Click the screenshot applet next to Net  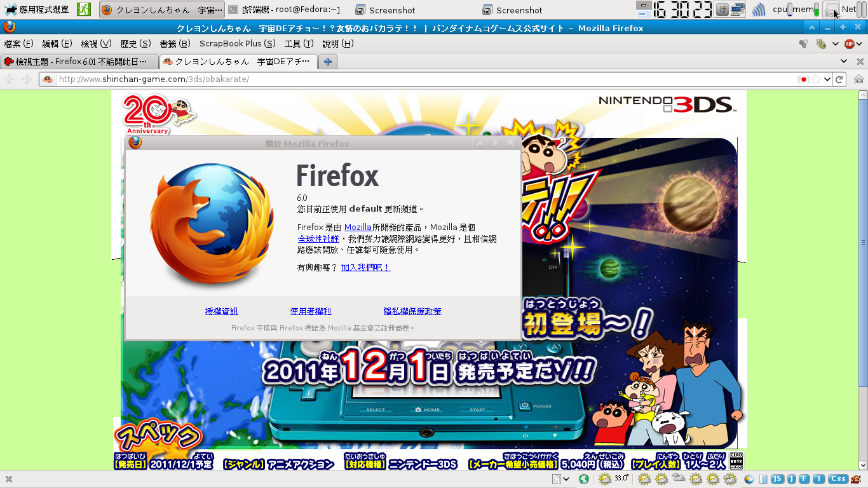[831, 10]
